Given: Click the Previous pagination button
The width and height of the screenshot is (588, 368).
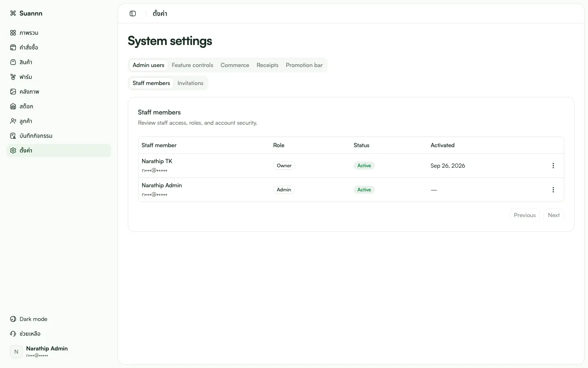Looking at the screenshot, I should coord(525,215).
